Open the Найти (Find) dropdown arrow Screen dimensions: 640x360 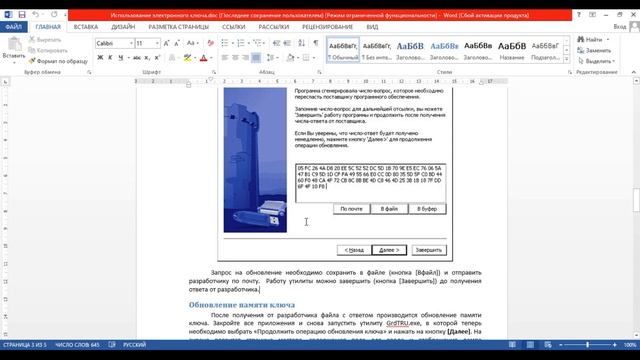pos(608,40)
